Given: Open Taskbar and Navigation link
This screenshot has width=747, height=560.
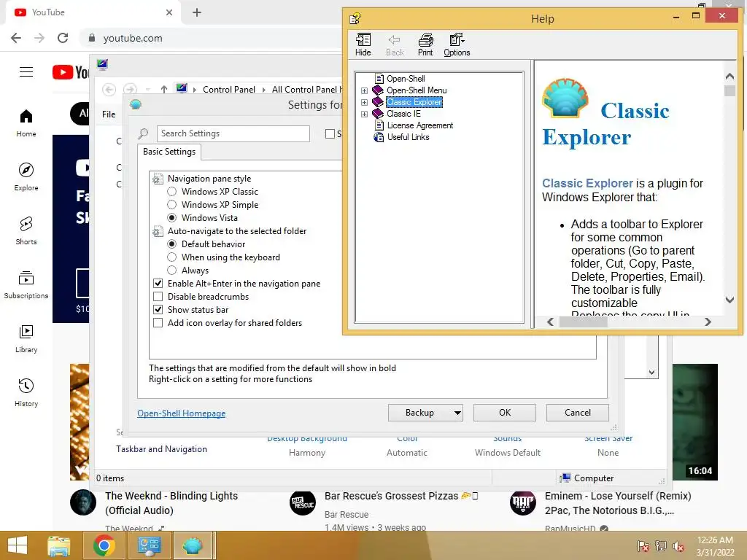Looking at the screenshot, I should pos(161,449).
